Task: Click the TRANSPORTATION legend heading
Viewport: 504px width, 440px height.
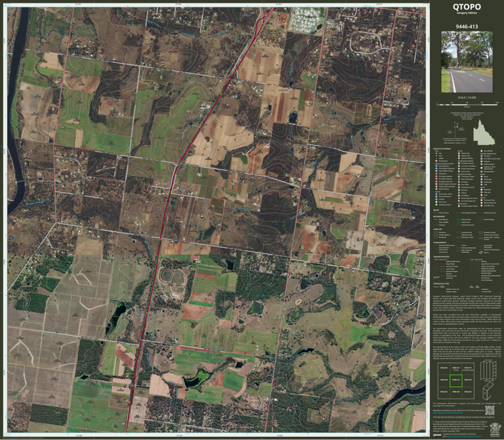Action: coord(441,256)
